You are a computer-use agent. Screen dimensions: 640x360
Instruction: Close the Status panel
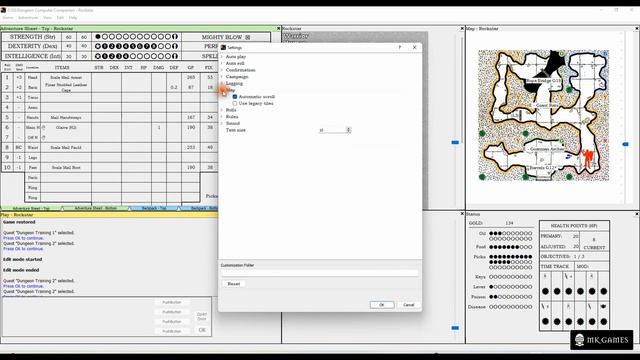click(x=637, y=214)
